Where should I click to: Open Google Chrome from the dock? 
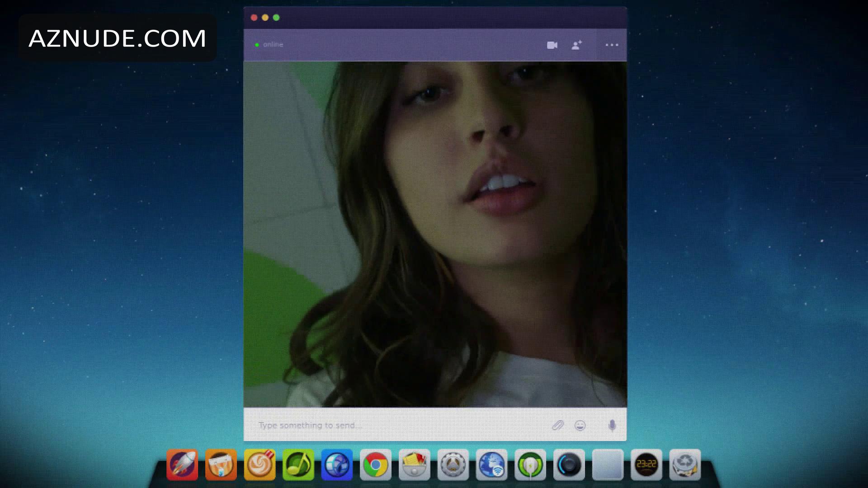pos(375,465)
